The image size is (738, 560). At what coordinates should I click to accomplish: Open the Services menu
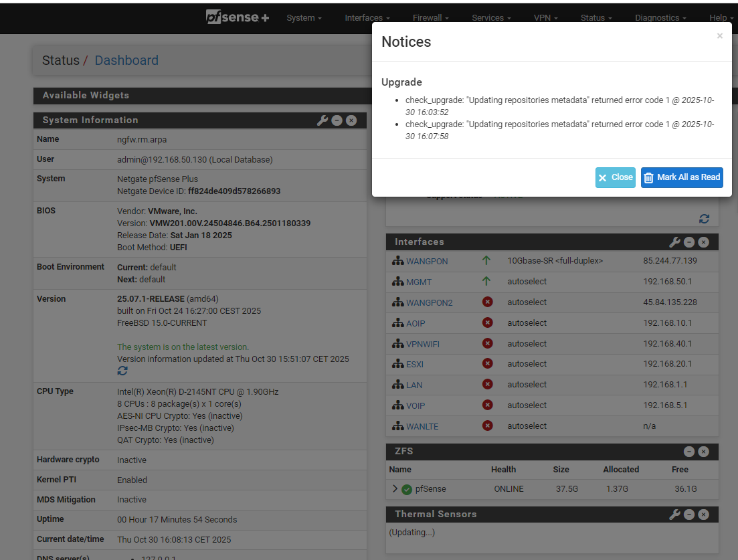click(x=491, y=18)
